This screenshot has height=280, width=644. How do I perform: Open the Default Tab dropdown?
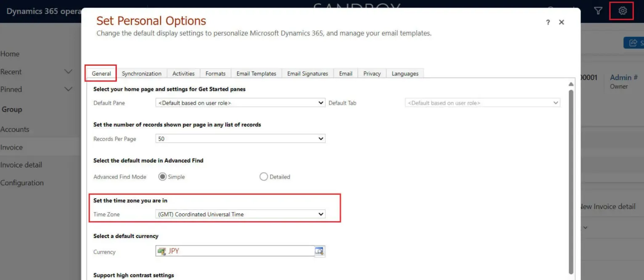coord(483,103)
